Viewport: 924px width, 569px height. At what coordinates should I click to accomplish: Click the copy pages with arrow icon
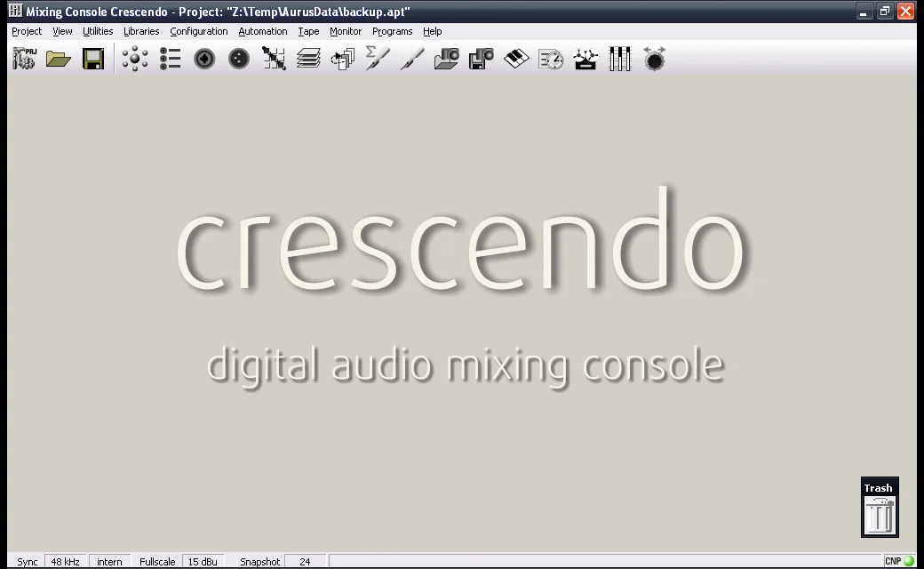[x=343, y=59]
